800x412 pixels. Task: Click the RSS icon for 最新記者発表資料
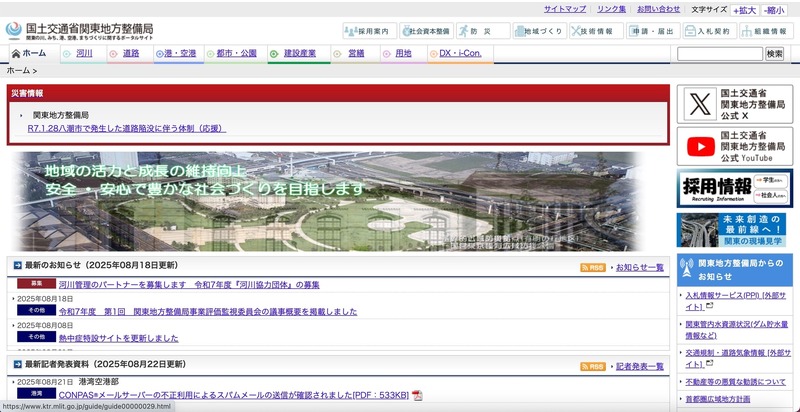coord(592,366)
